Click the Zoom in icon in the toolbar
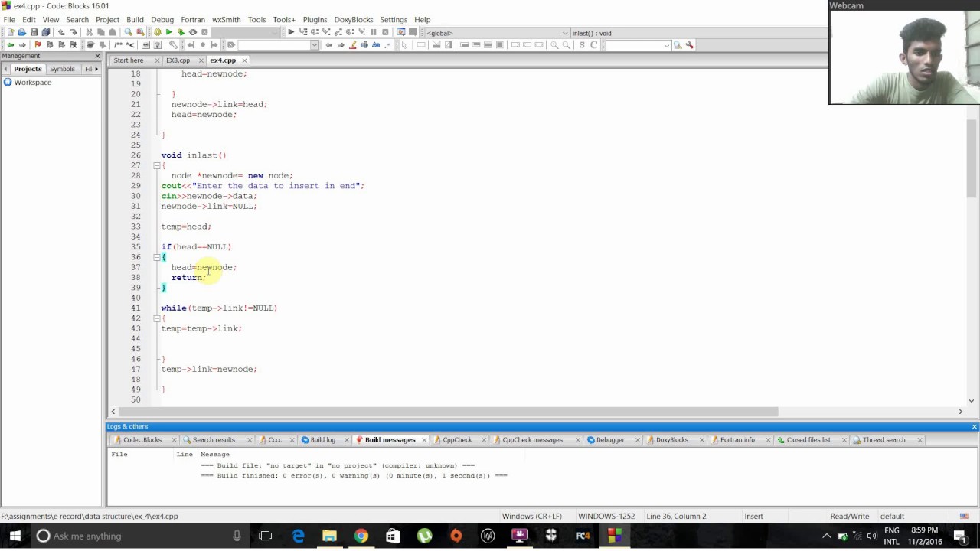The width and height of the screenshot is (980, 551). coord(554,44)
